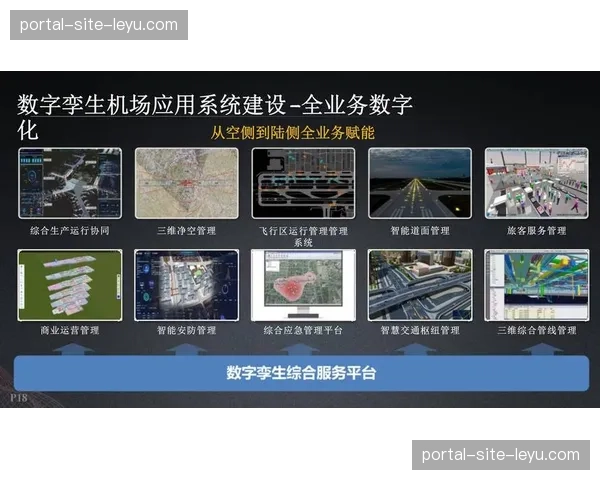600x480 pixels.
Task: Click the slide title 数字孪生机场应用系统建设
Action: tap(151, 104)
